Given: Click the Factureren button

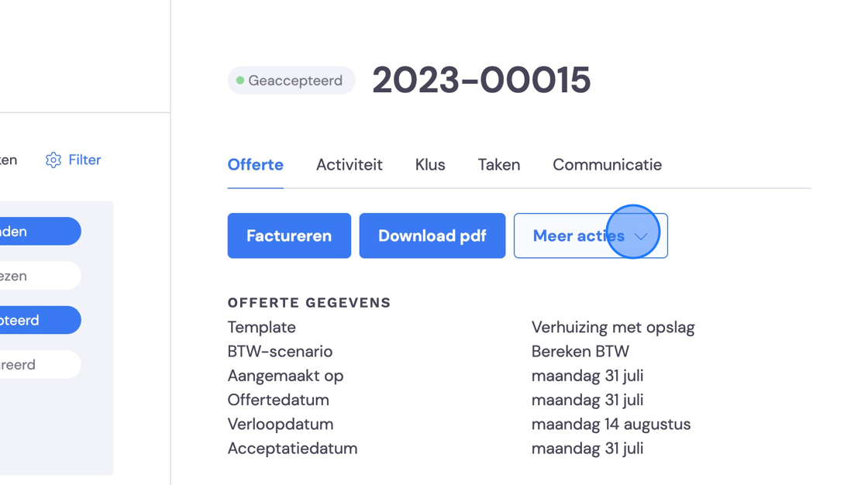Looking at the screenshot, I should pos(289,236).
